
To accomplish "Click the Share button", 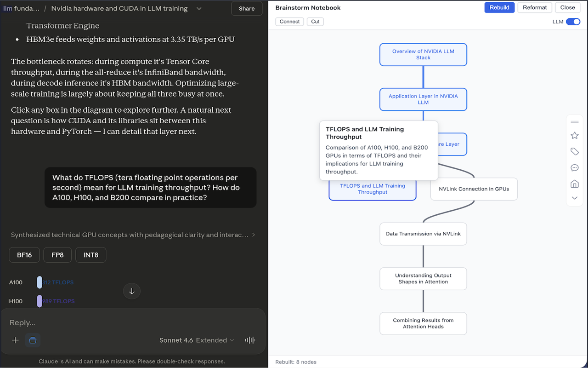I will [x=247, y=8].
